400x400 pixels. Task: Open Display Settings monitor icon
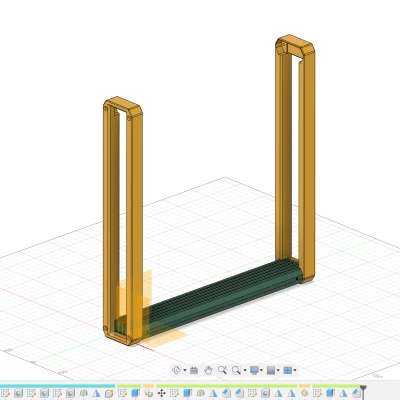tap(254, 370)
